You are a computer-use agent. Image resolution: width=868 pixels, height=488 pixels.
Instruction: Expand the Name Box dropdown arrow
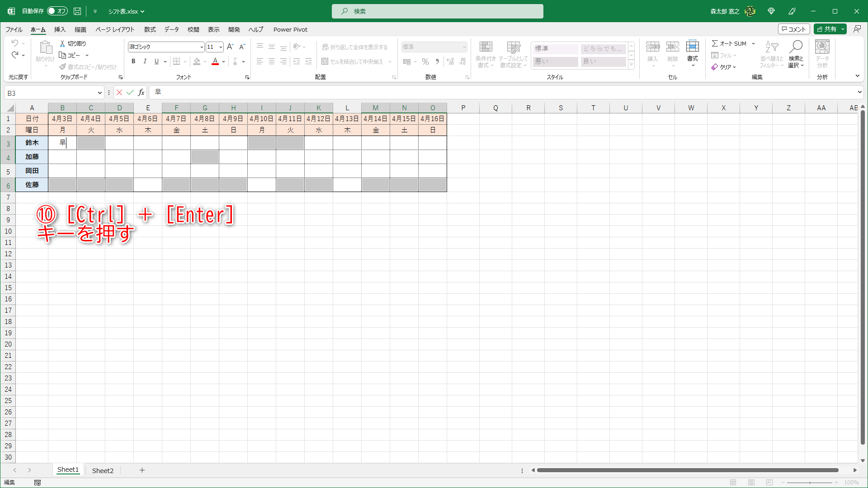[x=99, y=93]
